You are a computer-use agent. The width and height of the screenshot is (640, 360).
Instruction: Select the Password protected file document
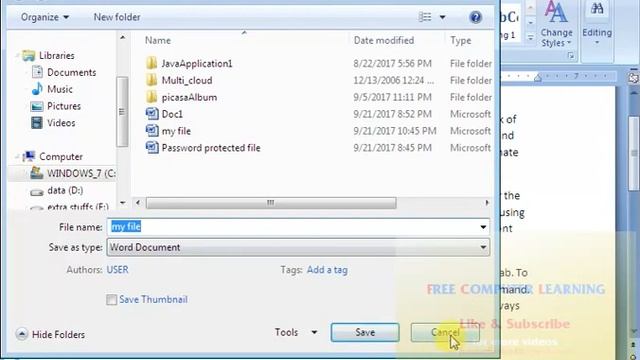click(211, 148)
